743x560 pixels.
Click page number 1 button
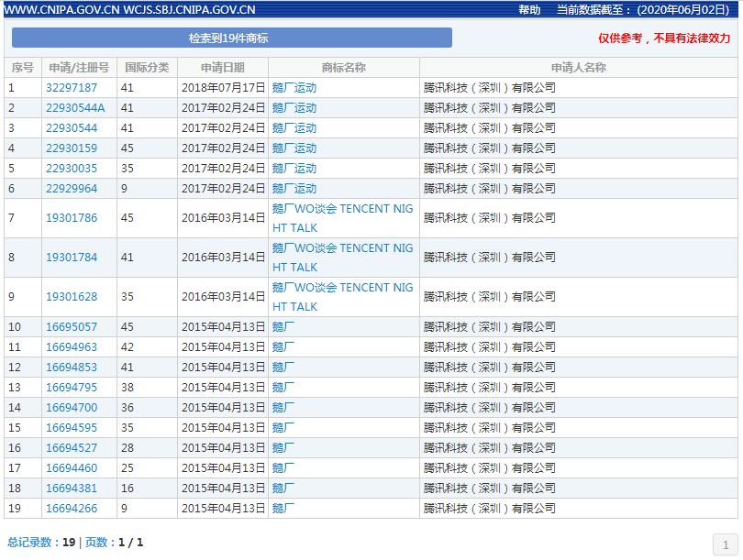726,544
